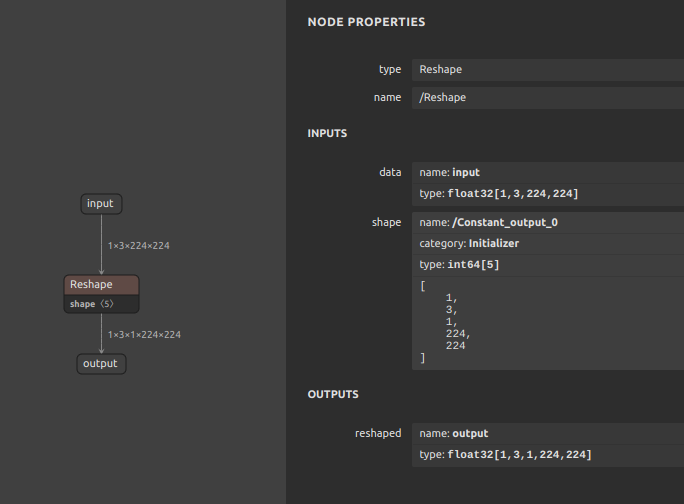Click the name field showing /Reshape
Viewport: 684px width, 504px height.
point(548,98)
